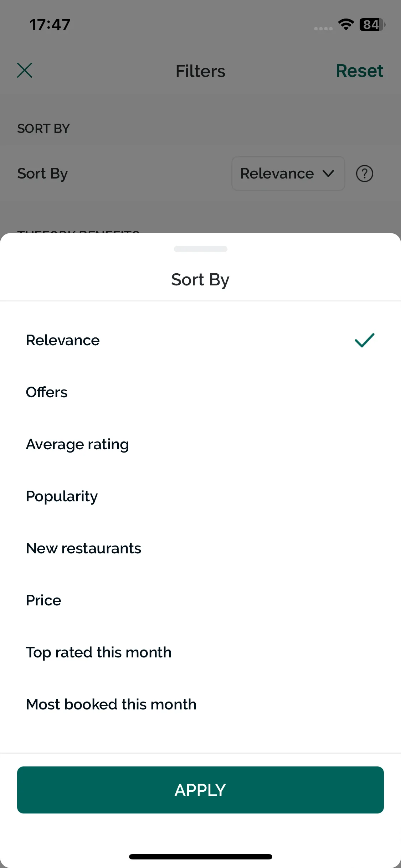Tap the battery indicator showing 84
This screenshot has width=401, height=868.
(x=372, y=25)
